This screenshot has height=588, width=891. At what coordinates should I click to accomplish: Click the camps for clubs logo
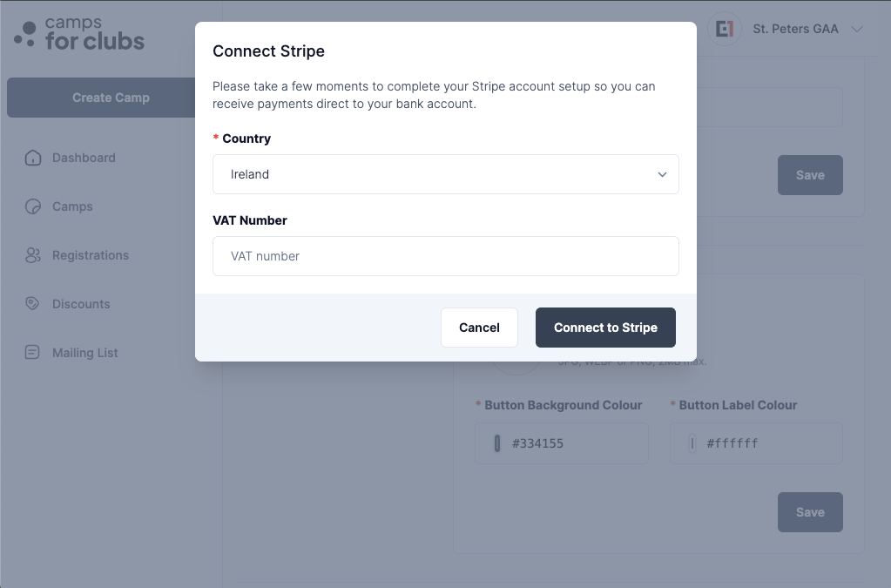point(79,33)
